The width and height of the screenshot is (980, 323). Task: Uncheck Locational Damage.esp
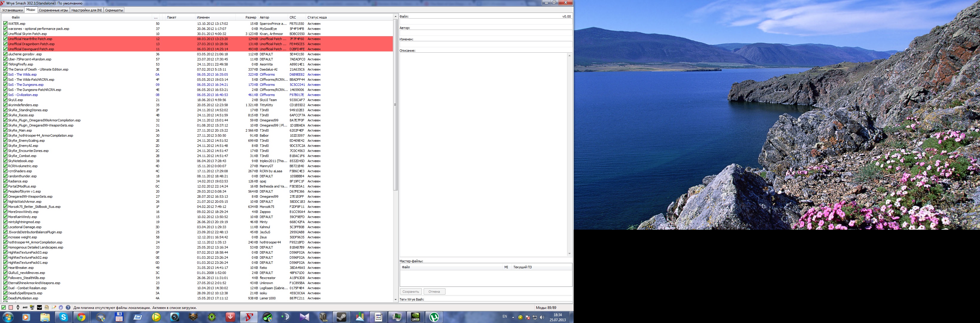point(5,227)
